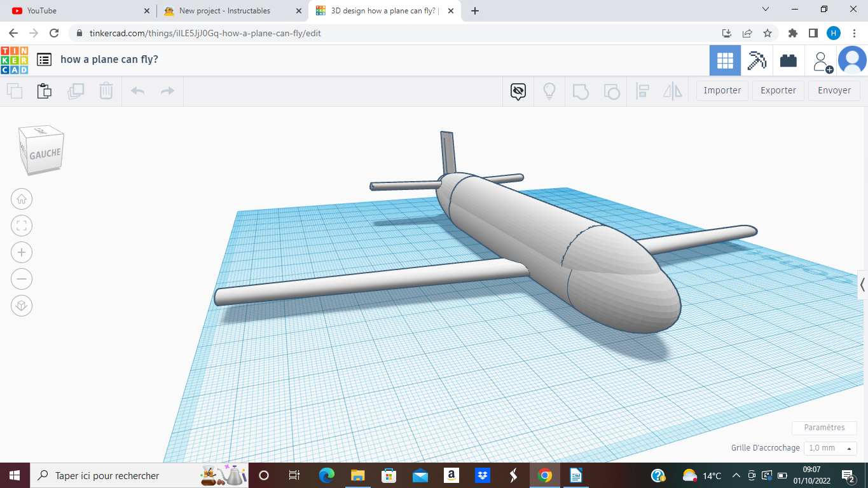
Task: Click the Home view icon
Action: pyautogui.click(x=22, y=199)
